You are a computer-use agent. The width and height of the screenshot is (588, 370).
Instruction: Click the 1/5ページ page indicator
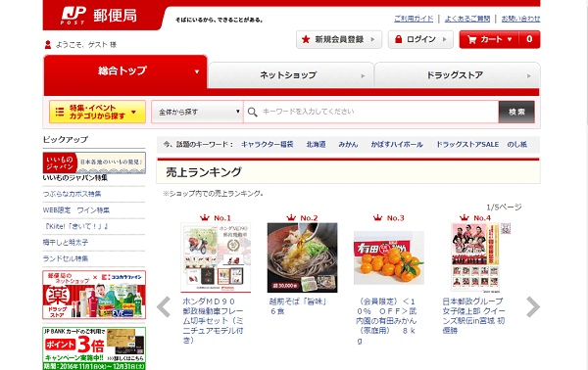tap(504, 208)
